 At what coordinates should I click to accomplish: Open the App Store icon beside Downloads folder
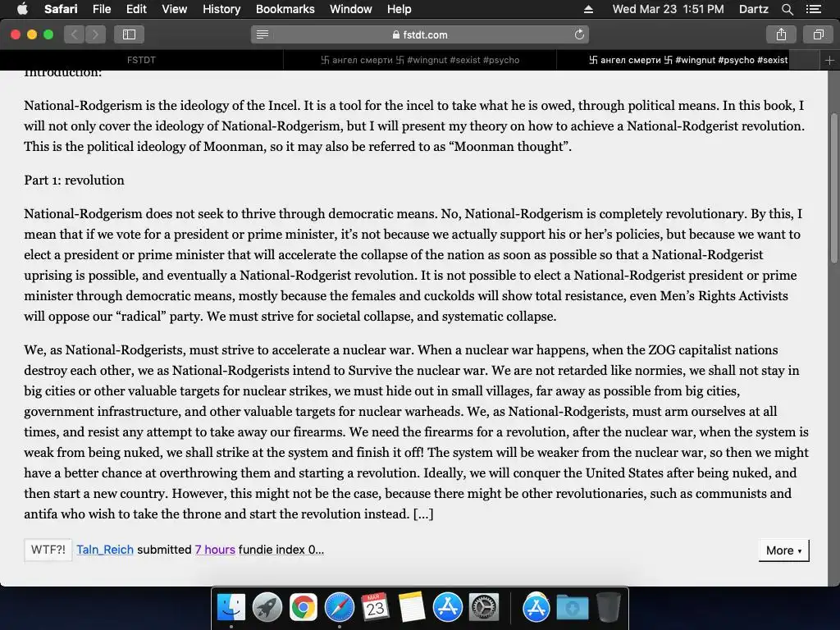tap(536, 608)
